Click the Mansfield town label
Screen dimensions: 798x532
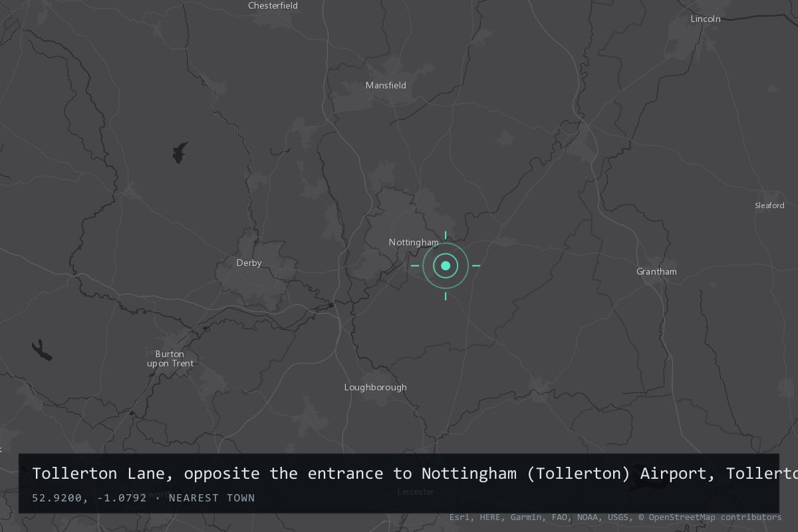click(386, 85)
